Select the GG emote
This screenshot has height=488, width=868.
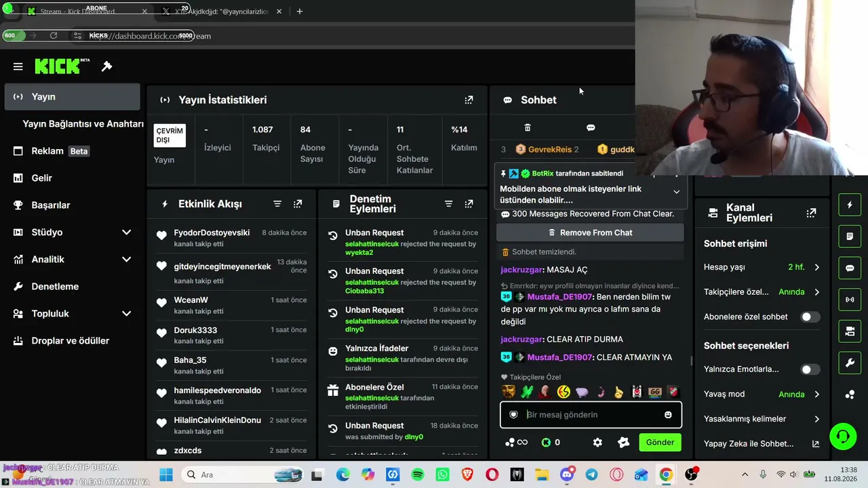(654, 392)
